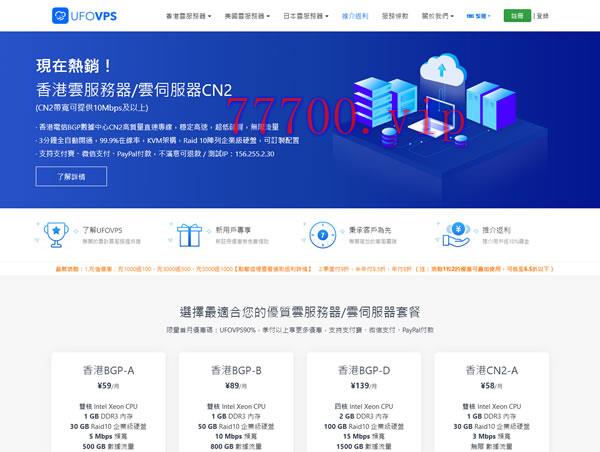Viewport: 600px width, 452px height.
Task: Click the orange promotion notice line
Action: pos(305,269)
